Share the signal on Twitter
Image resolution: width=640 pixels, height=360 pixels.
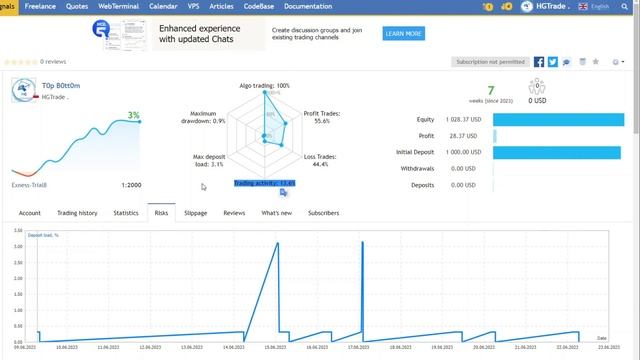pos(553,62)
